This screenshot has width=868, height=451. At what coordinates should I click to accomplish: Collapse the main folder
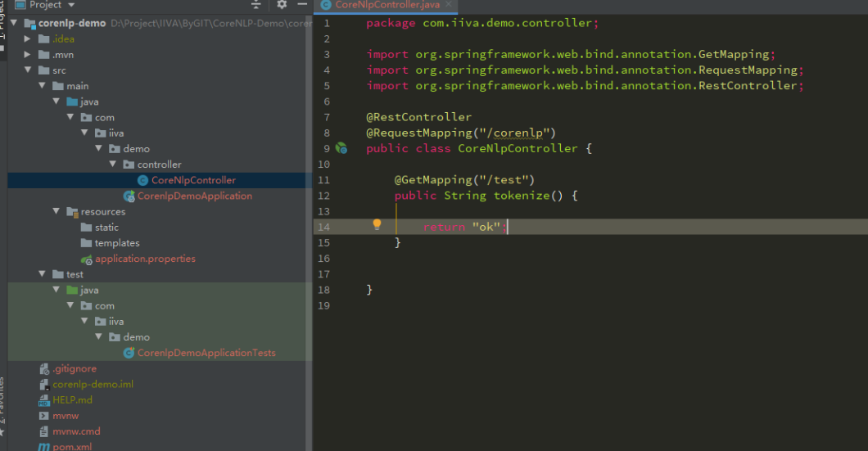click(x=42, y=86)
